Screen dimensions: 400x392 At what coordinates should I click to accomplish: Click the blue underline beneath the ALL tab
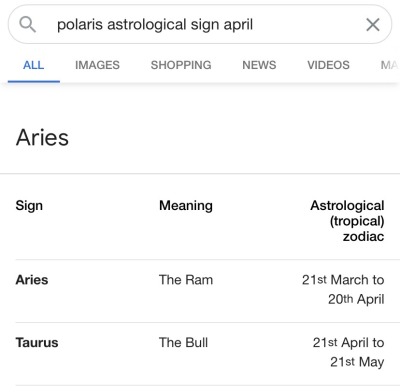tap(34, 81)
